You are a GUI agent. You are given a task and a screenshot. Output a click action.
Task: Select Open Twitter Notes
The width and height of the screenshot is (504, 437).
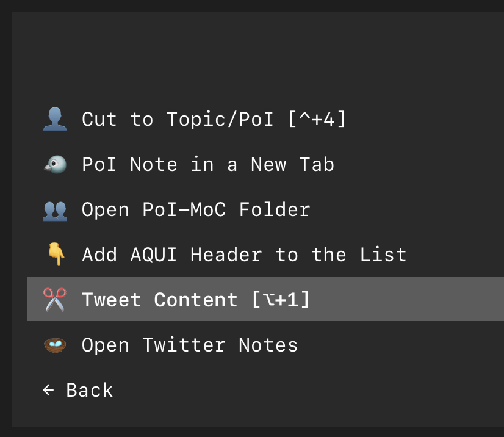click(x=189, y=345)
